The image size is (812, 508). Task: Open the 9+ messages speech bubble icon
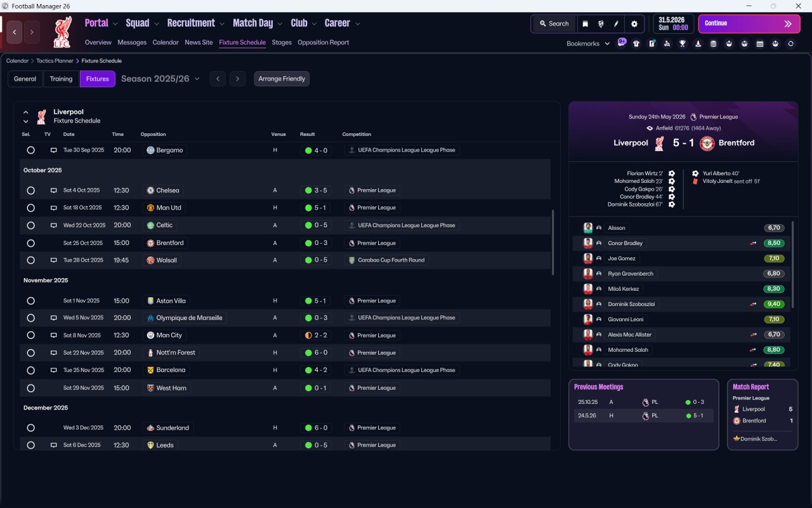click(622, 43)
